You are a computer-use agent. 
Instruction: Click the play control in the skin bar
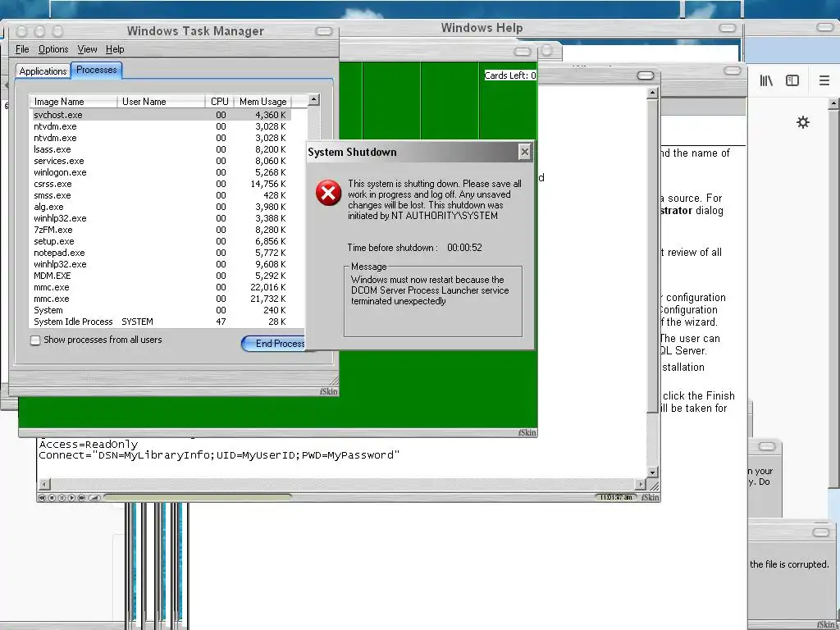71,498
